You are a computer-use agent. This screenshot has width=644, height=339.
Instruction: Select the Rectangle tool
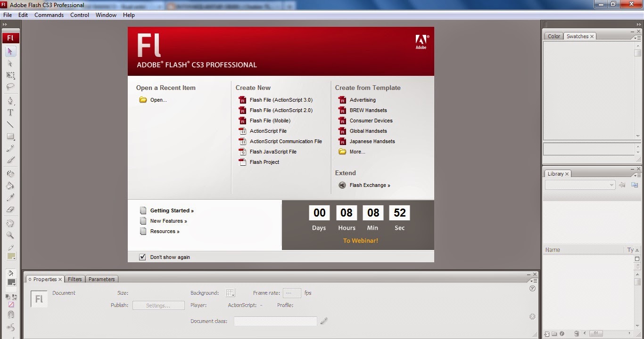click(x=10, y=137)
